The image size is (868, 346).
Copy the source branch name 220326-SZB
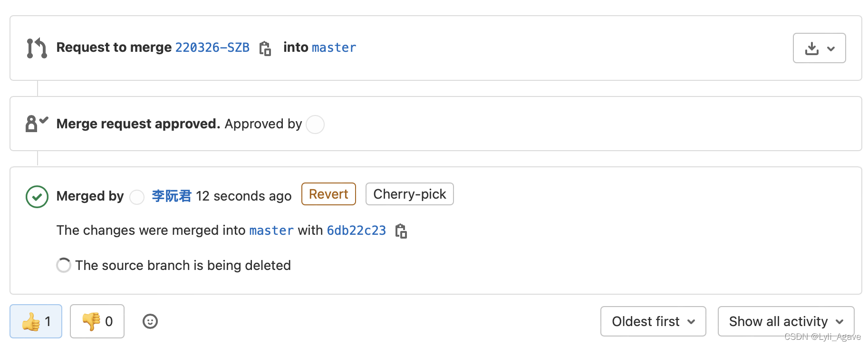pos(265,48)
